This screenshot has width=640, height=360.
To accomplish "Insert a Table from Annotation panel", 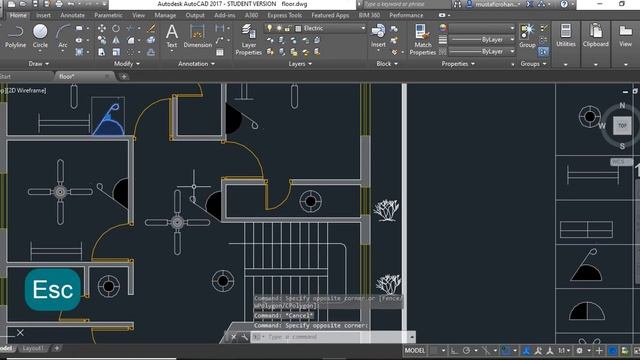I will coord(220,52).
